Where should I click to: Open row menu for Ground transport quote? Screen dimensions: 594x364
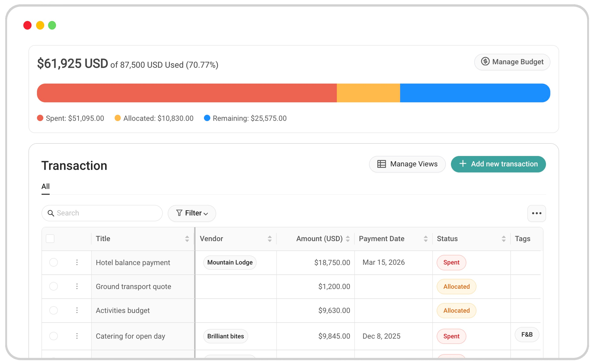(x=77, y=286)
